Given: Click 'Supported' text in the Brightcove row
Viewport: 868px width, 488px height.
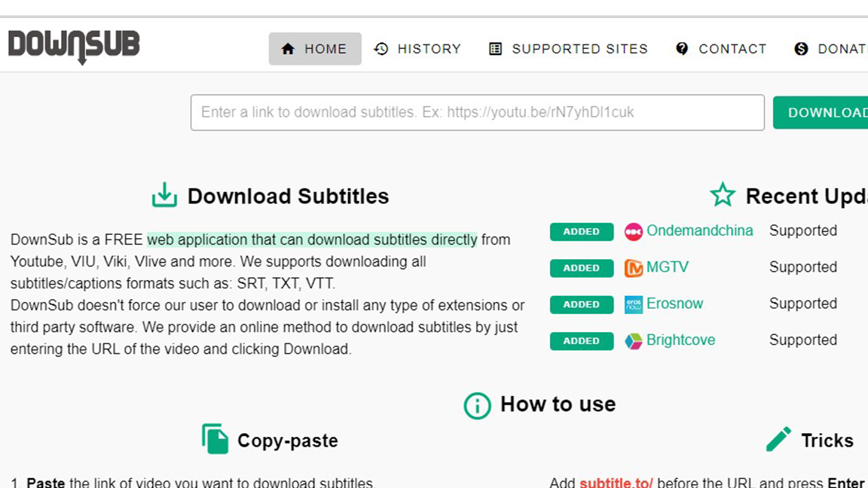Looking at the screenshot, I should (x=802, y=340).
